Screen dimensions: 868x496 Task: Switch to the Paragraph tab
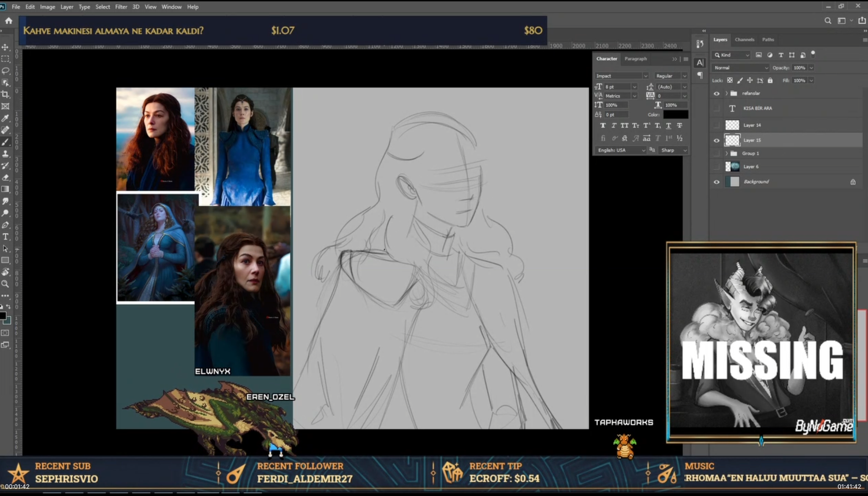click(635, 59)
